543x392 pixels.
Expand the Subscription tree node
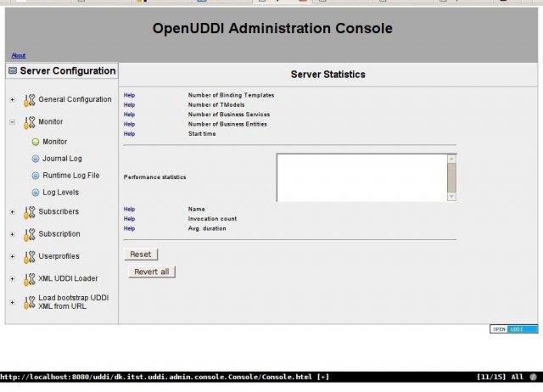[13, 234]
